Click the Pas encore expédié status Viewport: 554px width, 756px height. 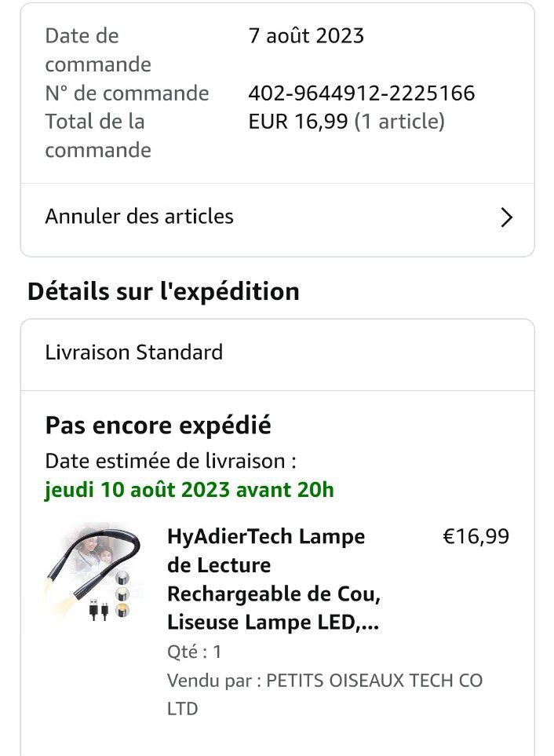point(158,425)
